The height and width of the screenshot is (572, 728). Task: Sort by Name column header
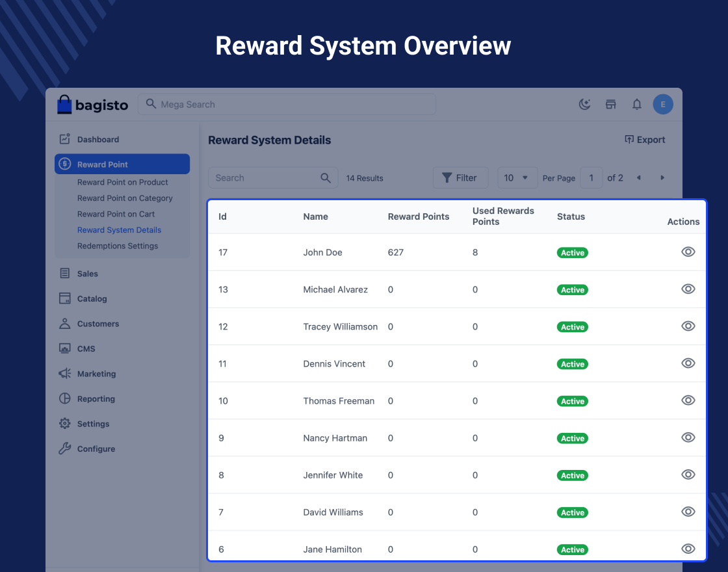(315, 217)
